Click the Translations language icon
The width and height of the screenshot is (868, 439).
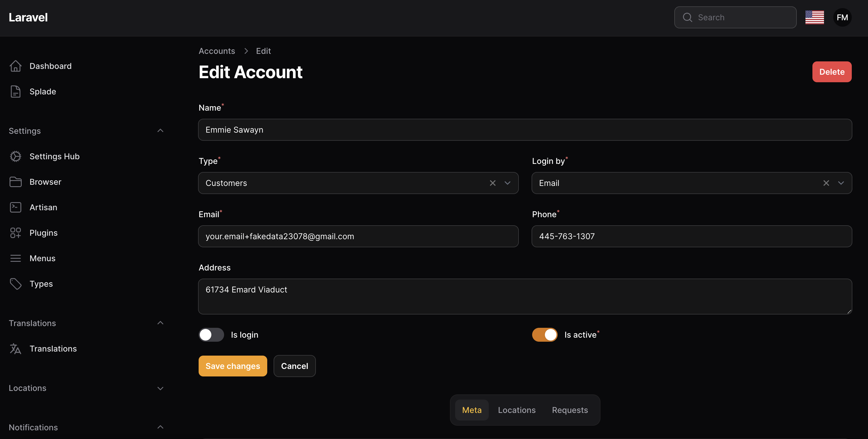pos(16,349)
